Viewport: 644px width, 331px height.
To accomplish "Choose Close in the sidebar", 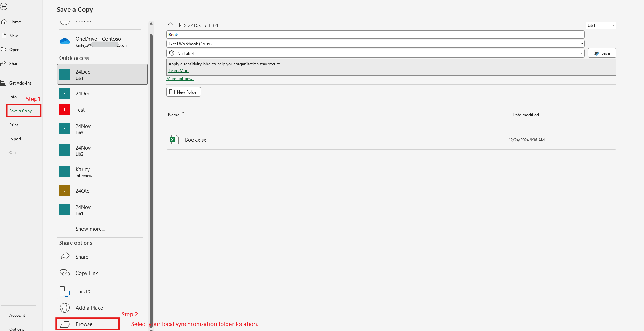I will click(x=15, y=153).
